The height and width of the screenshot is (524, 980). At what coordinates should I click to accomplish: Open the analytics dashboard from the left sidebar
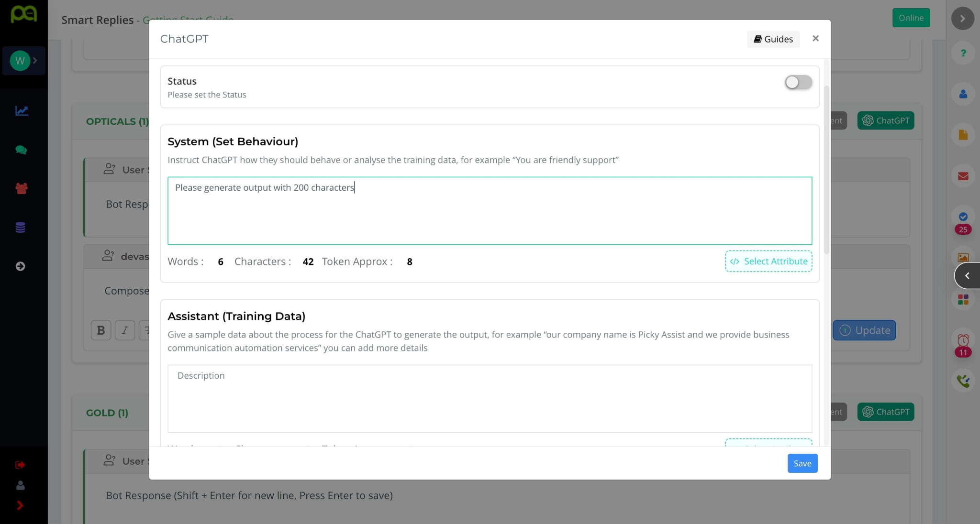point(22,110)
